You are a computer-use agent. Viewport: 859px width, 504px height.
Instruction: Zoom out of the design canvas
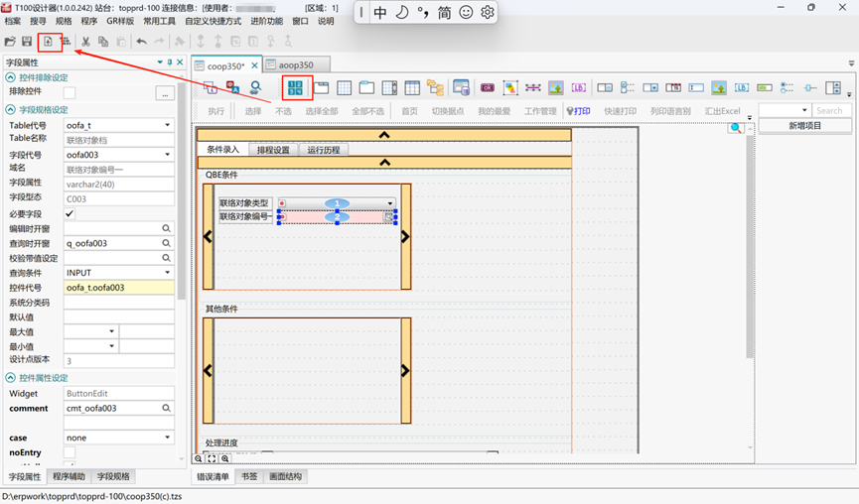point(199,458)
